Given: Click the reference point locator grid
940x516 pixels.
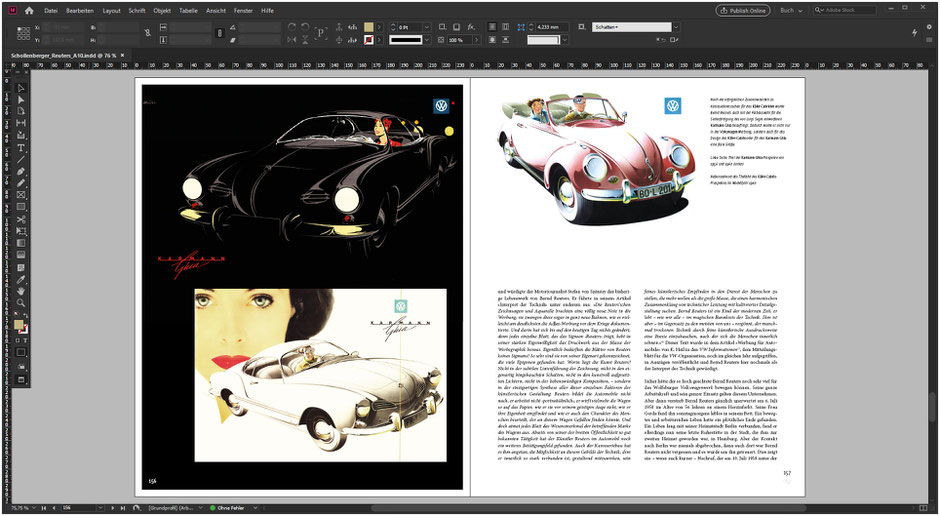Looking at the screenshot, I should pyautogui.click(x=23, y=34).
